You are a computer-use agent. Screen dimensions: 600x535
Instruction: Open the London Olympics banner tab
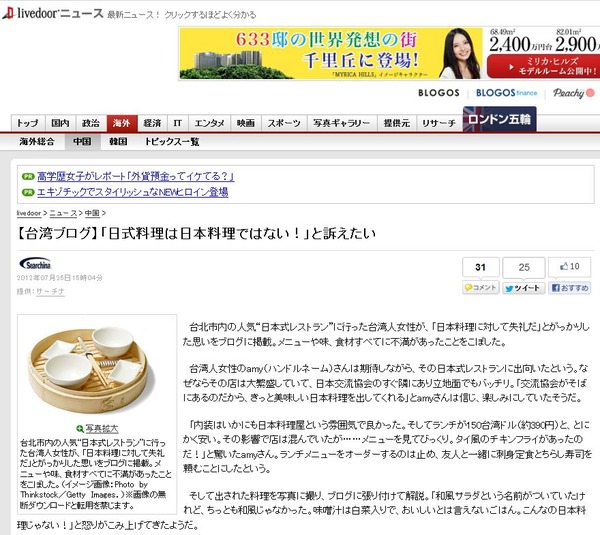click(x=499, y=119)
